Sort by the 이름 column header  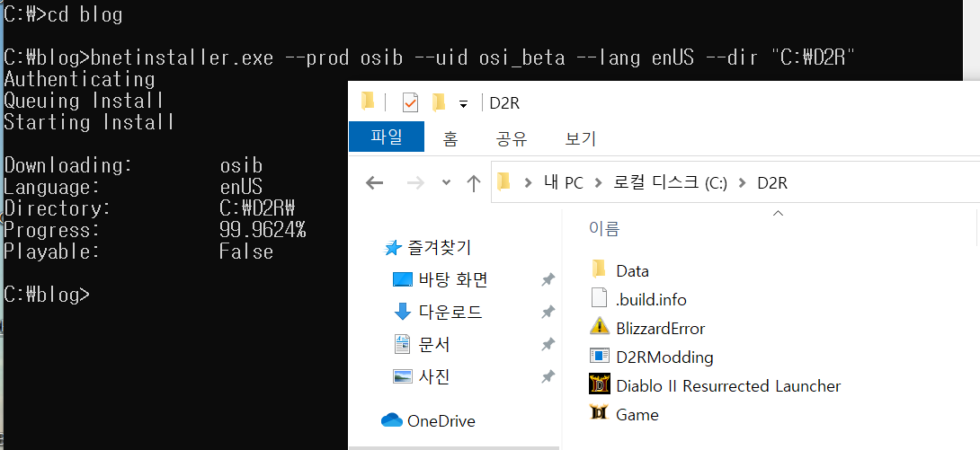coord(604,228)
